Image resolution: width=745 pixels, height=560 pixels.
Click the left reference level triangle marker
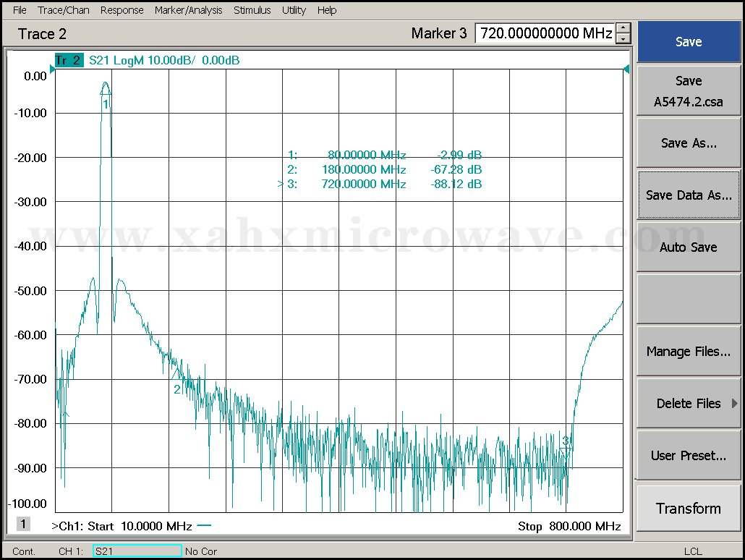[x=52, y=69]
